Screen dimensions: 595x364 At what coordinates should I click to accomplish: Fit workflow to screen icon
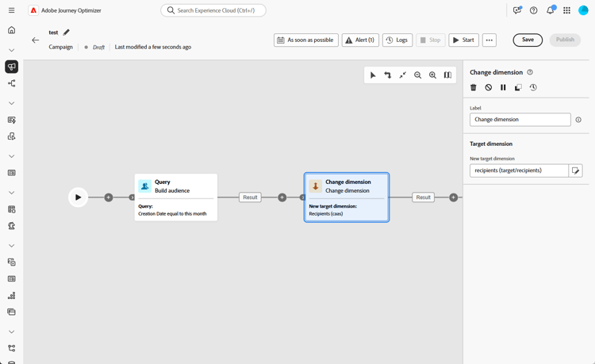pos(402,75)
